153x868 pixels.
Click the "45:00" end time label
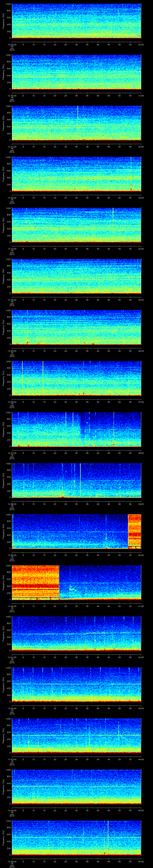(x=141, y=810)
